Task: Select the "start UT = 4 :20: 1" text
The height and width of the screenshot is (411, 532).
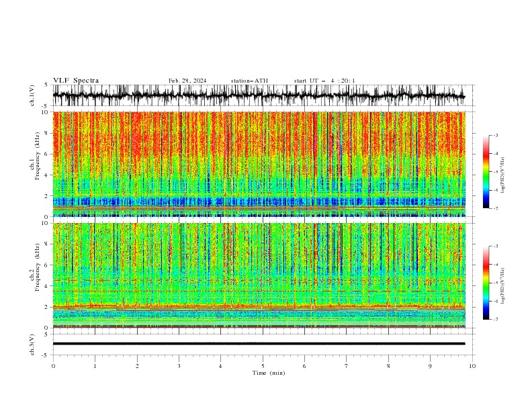Action: click(x=324, y=81)
